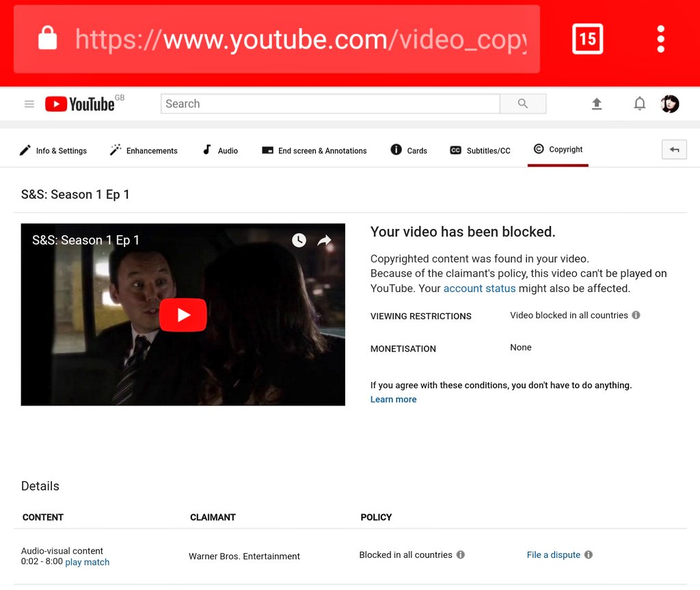Switch to the Info & Settings tab
700x590 pixels.
click(53, 150)
